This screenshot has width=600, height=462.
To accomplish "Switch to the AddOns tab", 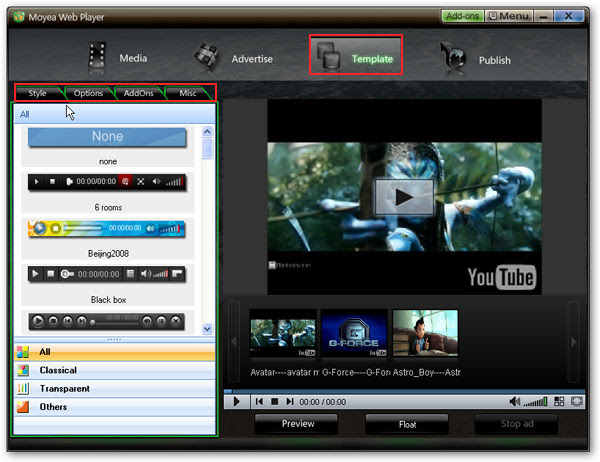I will (139, 93).
